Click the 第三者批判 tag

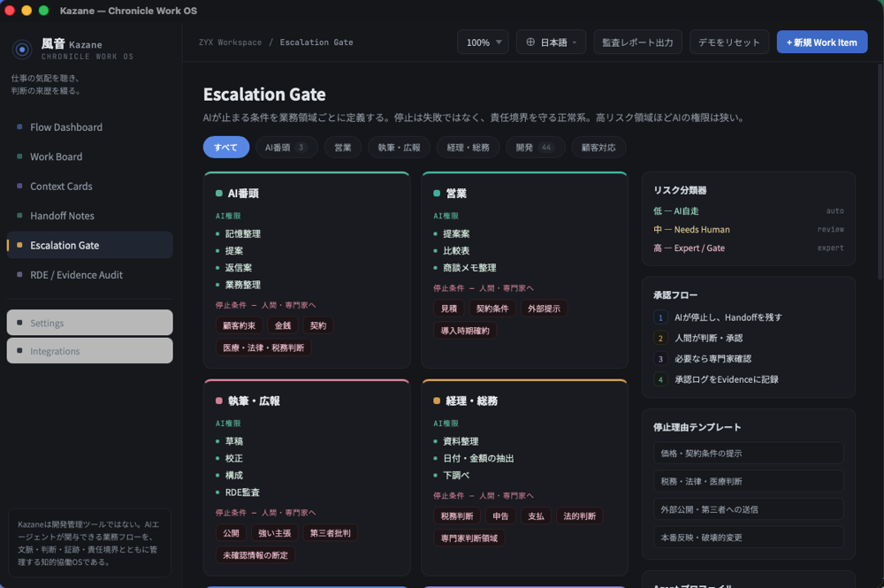click(x=330, y=533)
